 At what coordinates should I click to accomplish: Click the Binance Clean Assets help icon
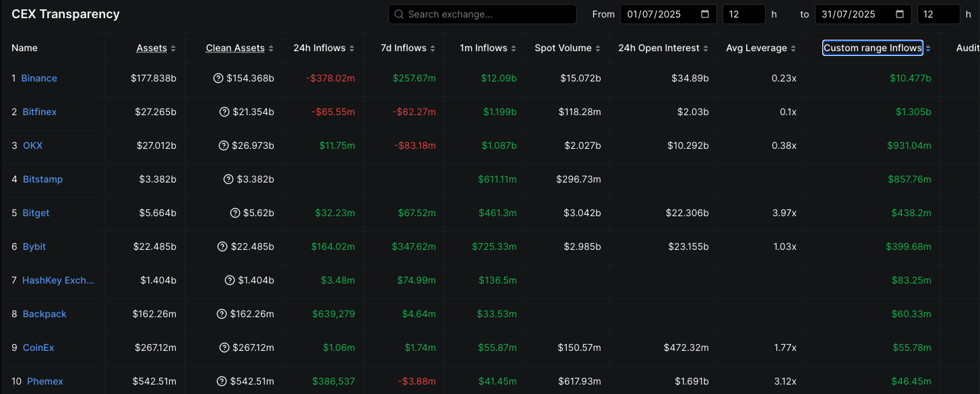pos(218,78)
